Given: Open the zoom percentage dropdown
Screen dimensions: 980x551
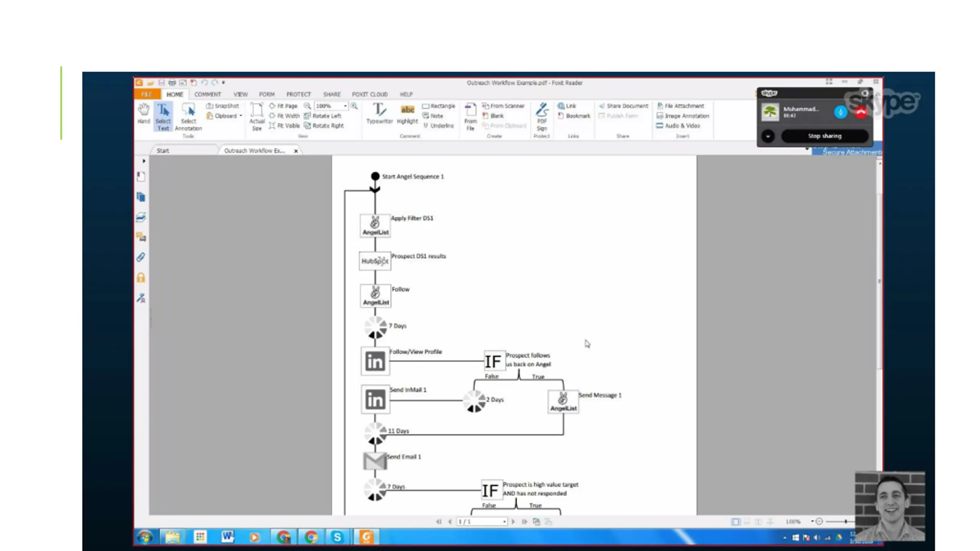Looking at the screenshot, I should [345, 106].
